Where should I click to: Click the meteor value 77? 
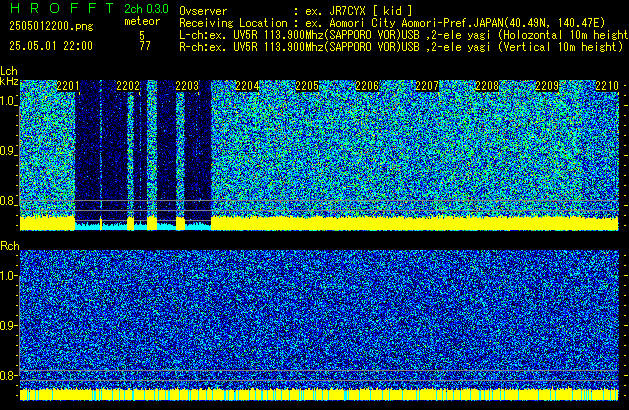pyautogui.click(x=145, y=46)
